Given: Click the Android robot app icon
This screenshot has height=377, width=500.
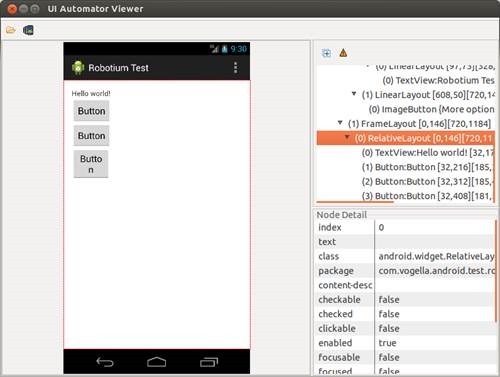Looking at the screenshot, I should 78,68.
